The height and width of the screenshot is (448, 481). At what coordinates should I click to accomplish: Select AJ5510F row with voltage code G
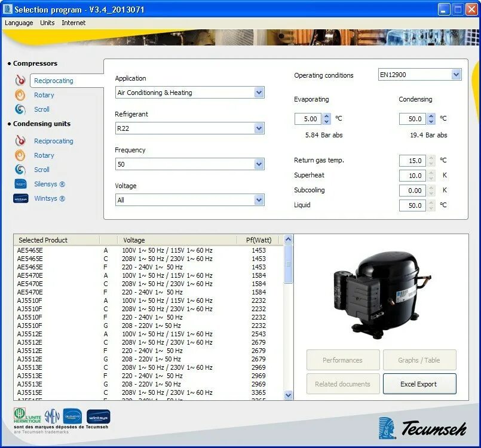click(x=148, y=326)
